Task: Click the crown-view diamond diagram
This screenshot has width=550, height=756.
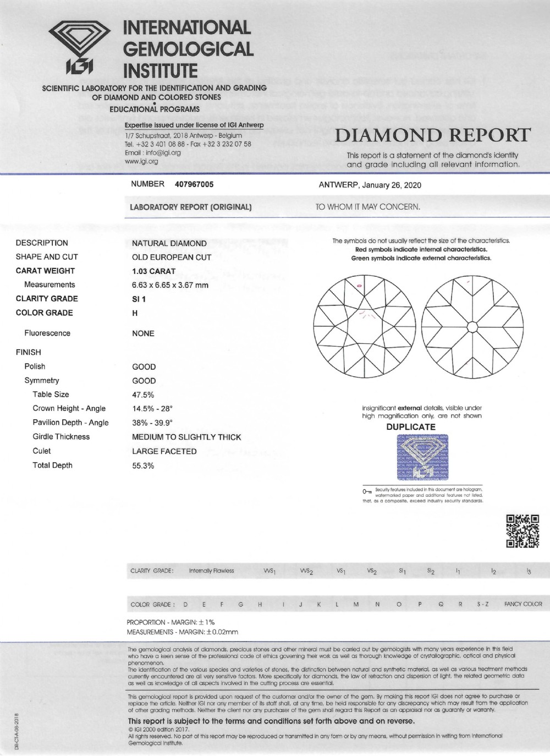Action: (364, 326)
